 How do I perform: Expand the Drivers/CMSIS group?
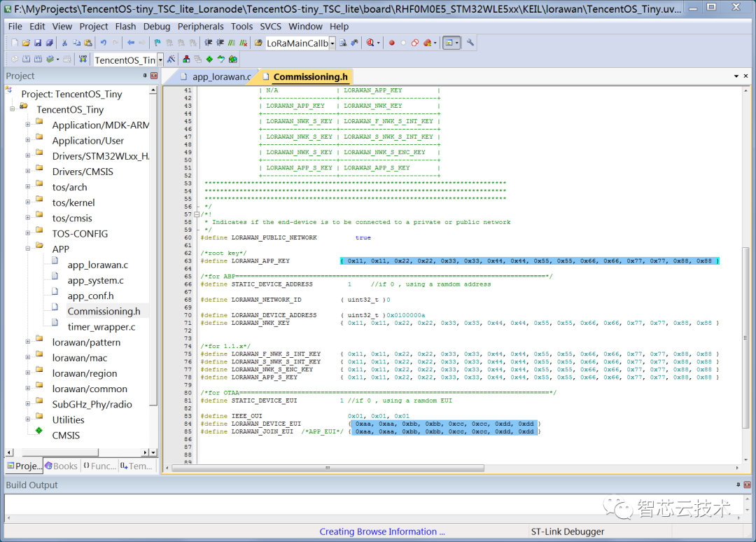point(28,171)
